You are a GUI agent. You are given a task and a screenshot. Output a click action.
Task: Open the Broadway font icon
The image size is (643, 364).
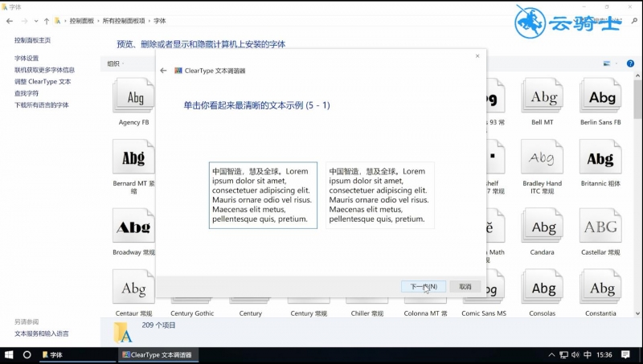133,226
